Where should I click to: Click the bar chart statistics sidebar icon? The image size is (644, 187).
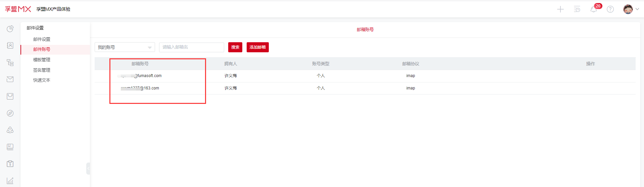pos(10,181)
